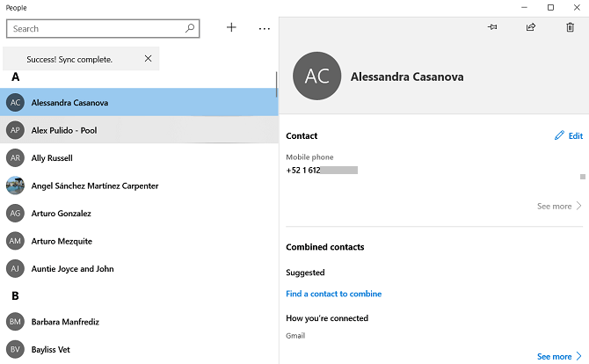589x364 pixels.
Task: Delete contact using the trash icon
Action: click(570, 27)
